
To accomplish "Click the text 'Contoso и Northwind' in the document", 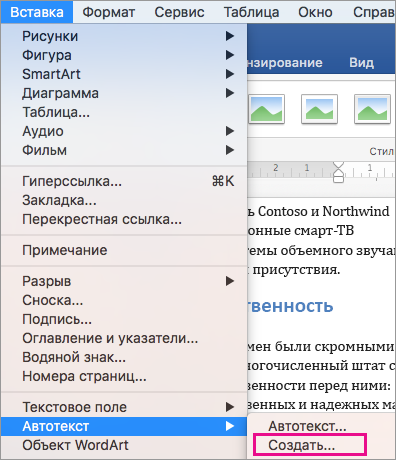I will (x=323, y=211).
